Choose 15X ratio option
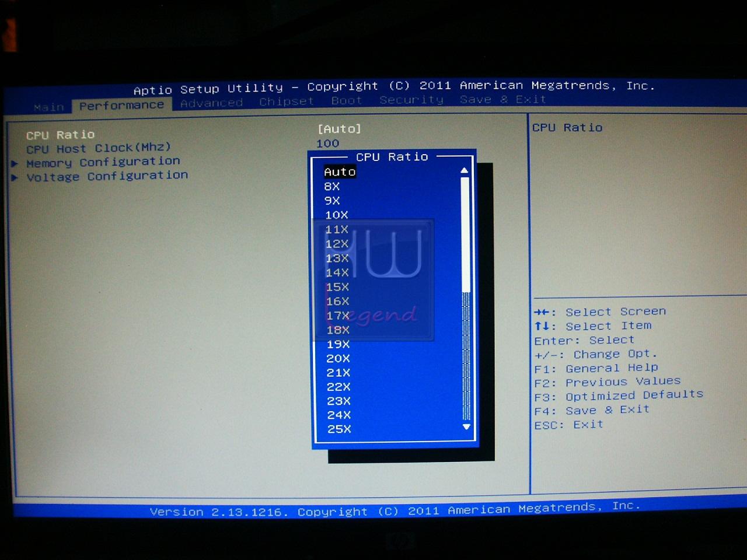The image size is (747, 560). click(x=337, y=287)
